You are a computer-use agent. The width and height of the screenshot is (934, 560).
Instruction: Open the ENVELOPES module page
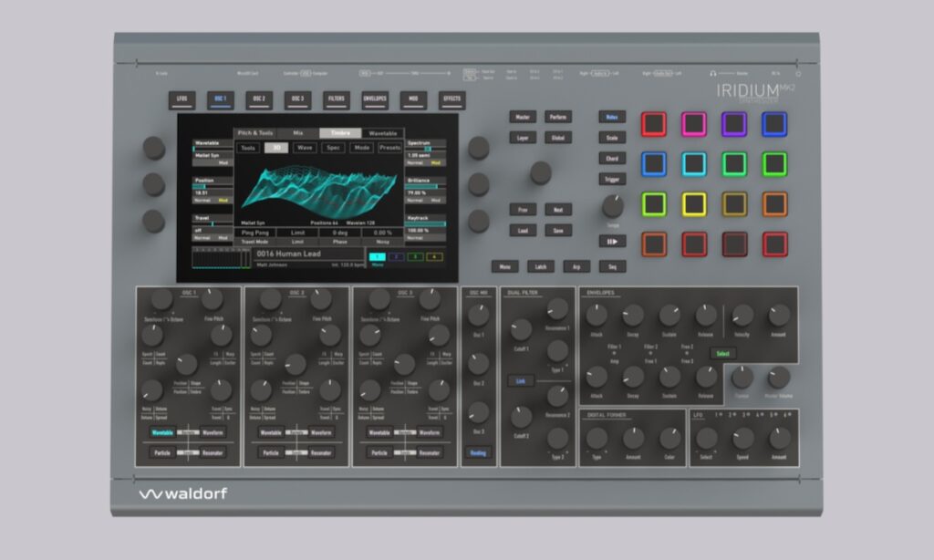tap(376, 100)
